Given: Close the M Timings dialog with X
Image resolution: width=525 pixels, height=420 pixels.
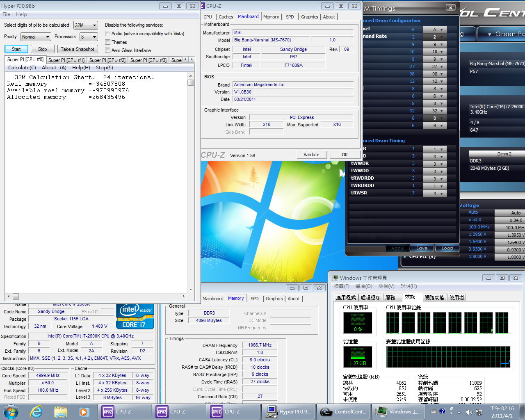Looking at the screenshot, I should click(x=450, y=7).
